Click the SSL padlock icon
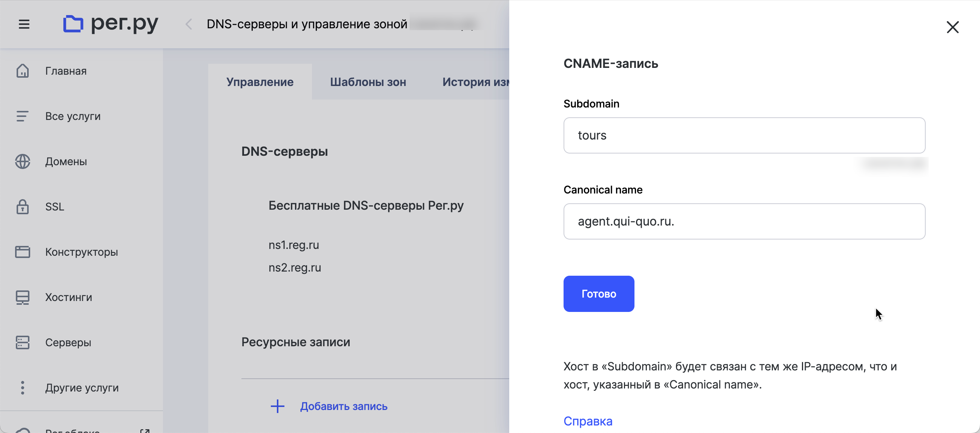The width and height of the screenshot is (980, 433). (23, 207)
